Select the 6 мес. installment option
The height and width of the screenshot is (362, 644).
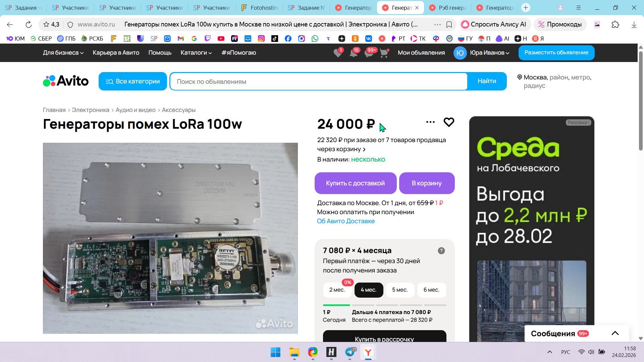click(x=431, y=290)
